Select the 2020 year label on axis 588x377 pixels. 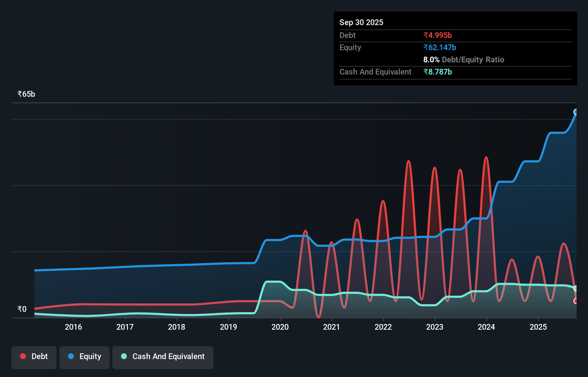(x=280, y=327)
